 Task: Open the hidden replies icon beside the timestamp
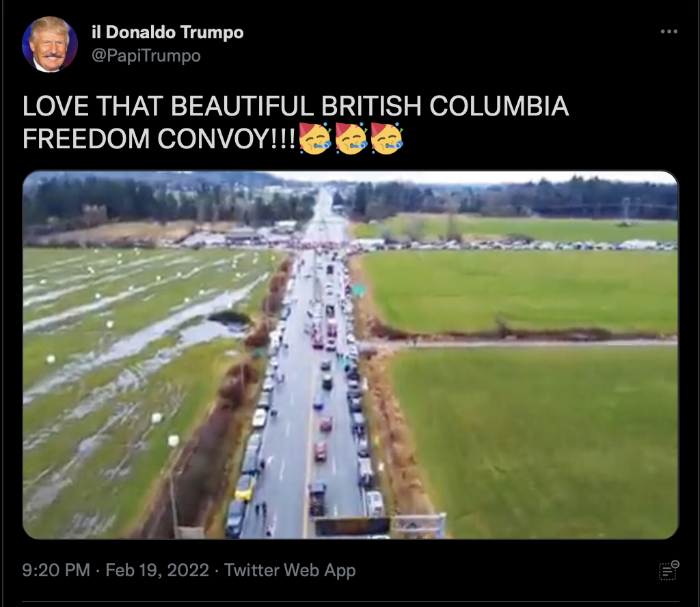coord(669,570)
